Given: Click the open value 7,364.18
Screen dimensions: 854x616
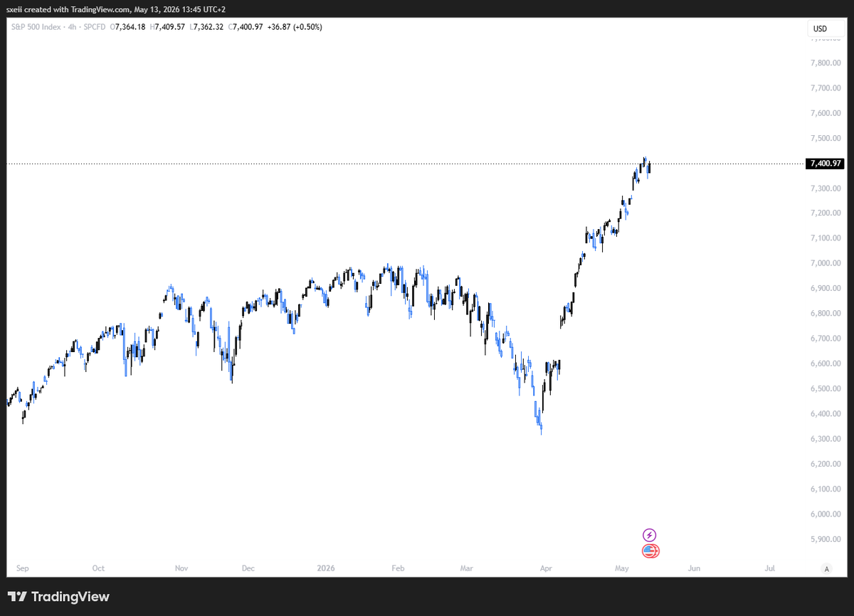Looking at the screenshot, I should pyautogui.click(x=129, y=27).
